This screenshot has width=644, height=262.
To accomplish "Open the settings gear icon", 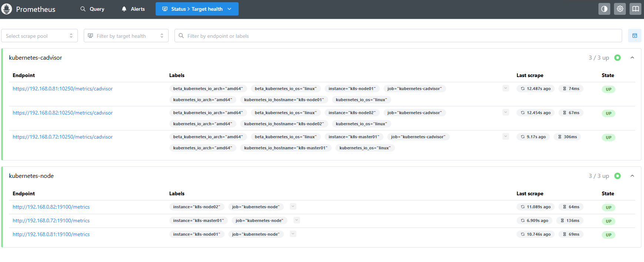I will (x=620, y=9).
